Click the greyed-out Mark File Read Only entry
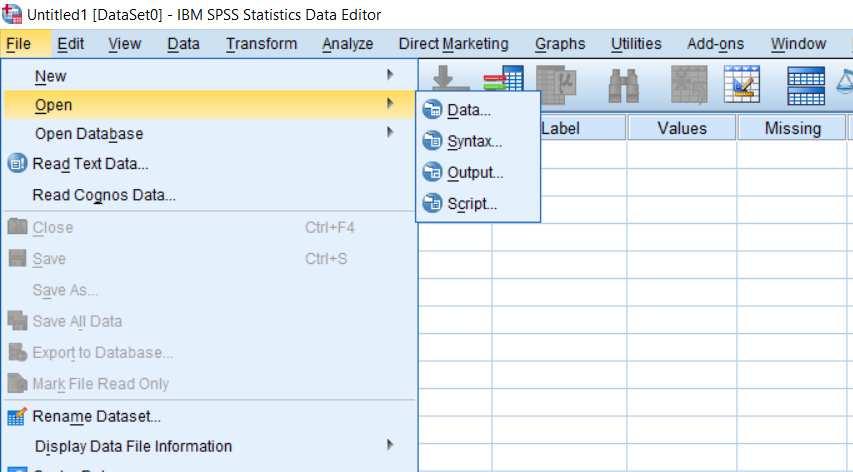Screen dimensions: 853x472 pyautogui.click(x=209, y=384)
